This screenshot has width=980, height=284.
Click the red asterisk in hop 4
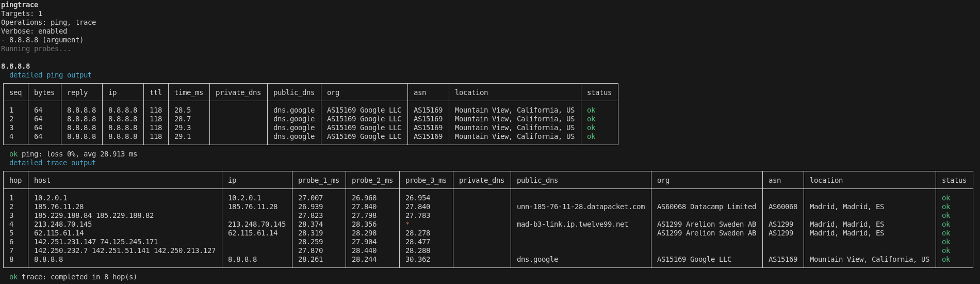(407, 224)
